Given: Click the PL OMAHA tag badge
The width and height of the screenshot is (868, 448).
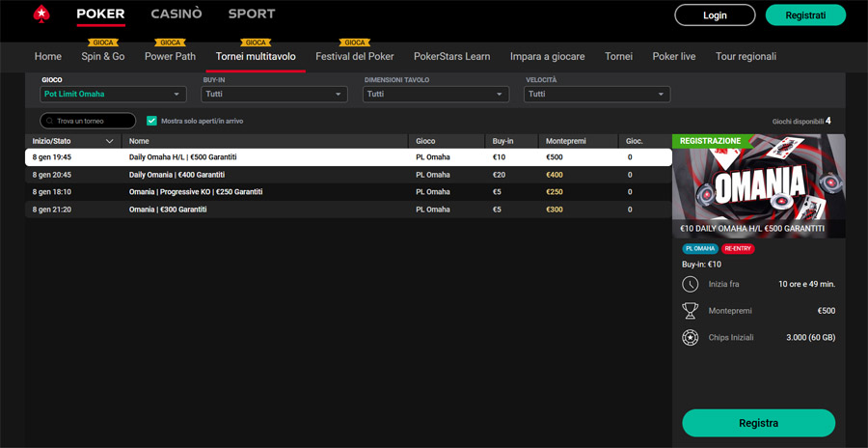Looking at the screenshot, I should 700,249.
